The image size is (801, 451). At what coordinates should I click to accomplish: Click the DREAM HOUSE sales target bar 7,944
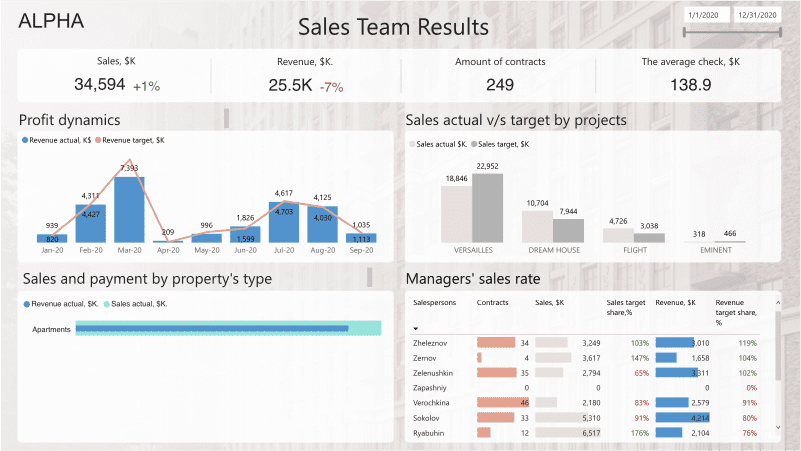pyautogui.click(x=568, y=230)
